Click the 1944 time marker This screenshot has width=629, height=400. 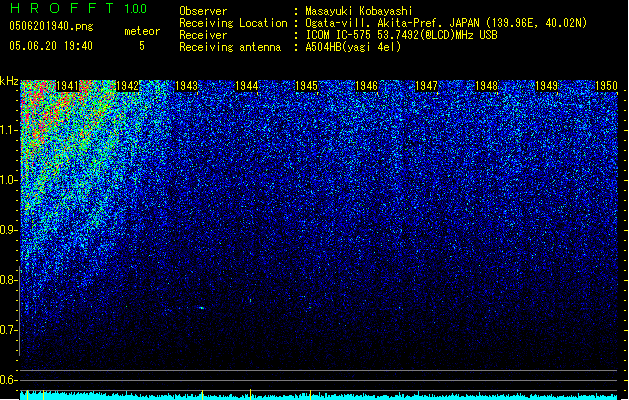pos(246,86)
